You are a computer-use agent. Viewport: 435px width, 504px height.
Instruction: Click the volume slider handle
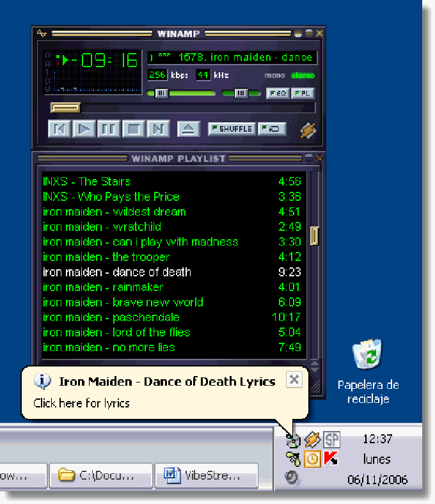point(161,93)
